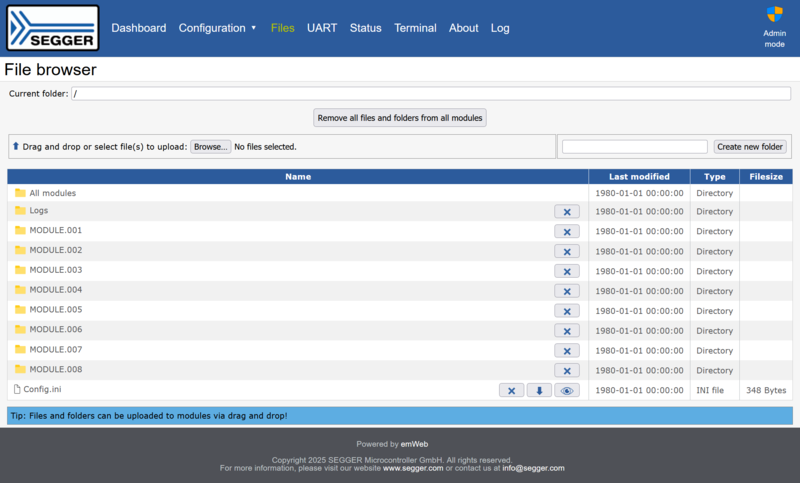This screenshot has height=483, width=800.
Task: Expand the Configuration dropdown menu
Action: (x=217, y=28)
